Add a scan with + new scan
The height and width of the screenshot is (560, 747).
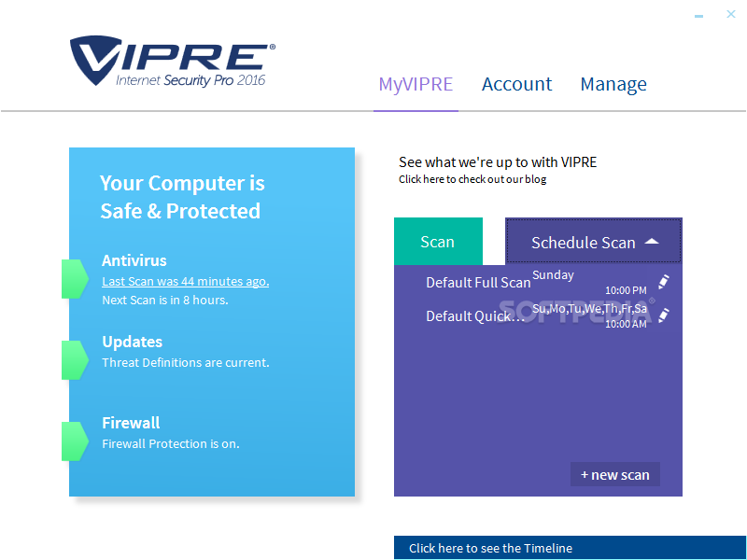[x=615, y=474]
